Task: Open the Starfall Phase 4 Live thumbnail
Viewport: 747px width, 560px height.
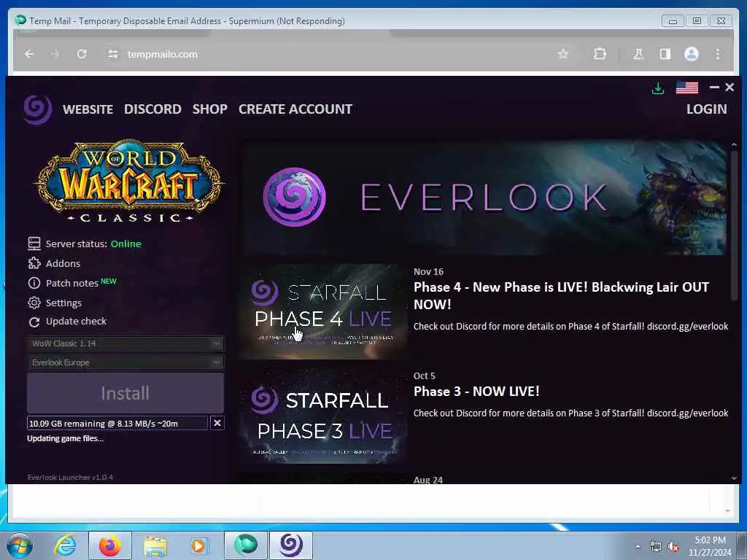Action: pyautogui.click(x=324, y=311)
